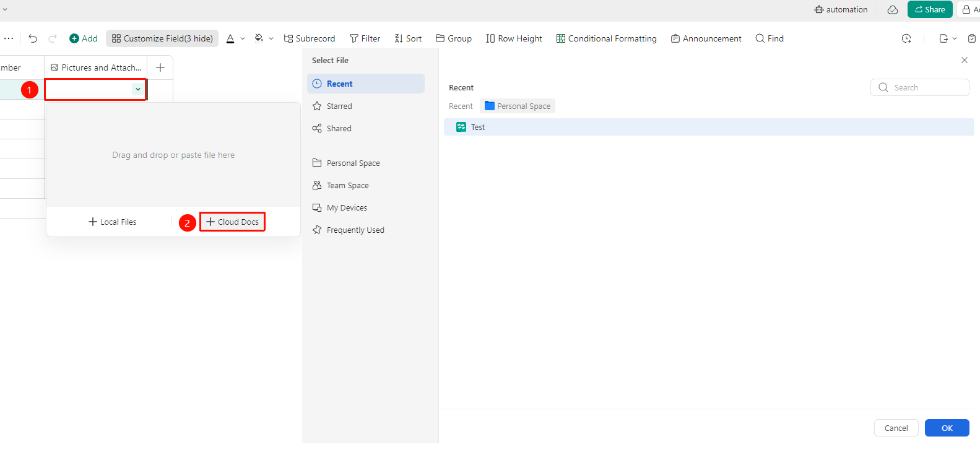Click the Search field in Select File
The width and height of the screenshot is (980, 452).
[920, 87]
